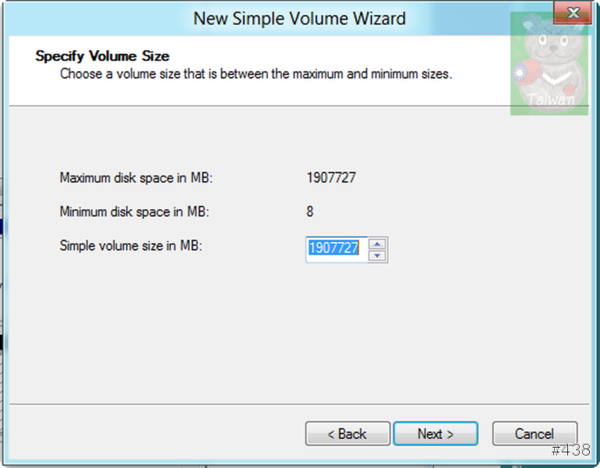Click the Next > button
The width and height of the screenshot is (600, 468).
[x=435, y=434]
